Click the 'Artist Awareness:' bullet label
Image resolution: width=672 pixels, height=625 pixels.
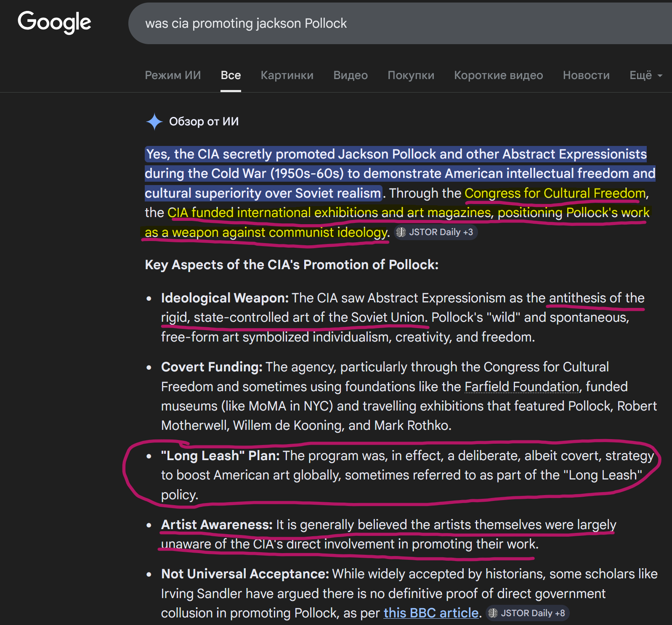[217, 524]
